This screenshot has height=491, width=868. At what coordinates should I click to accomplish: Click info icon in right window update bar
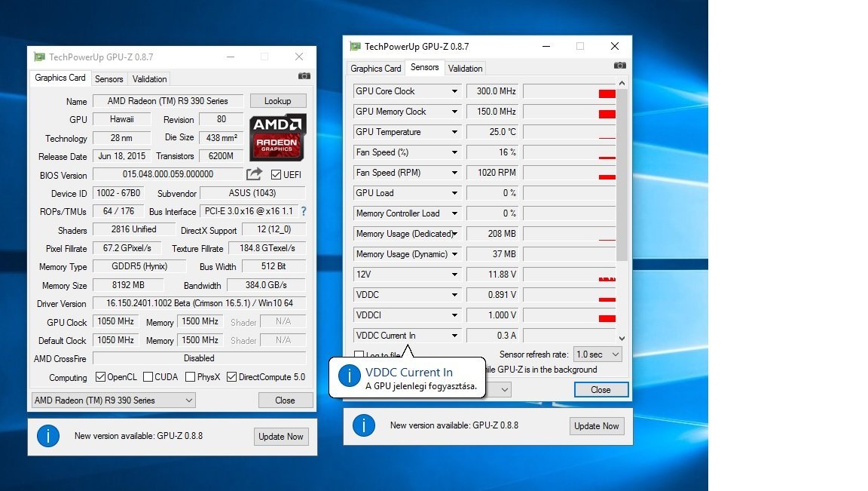pyautogui.click(x=364, y=425)
